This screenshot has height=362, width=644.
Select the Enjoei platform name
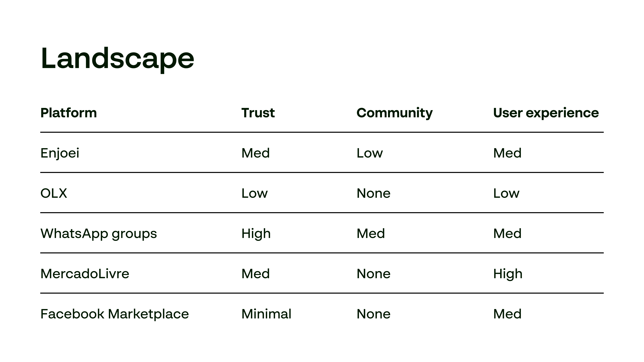coord(60,153)
